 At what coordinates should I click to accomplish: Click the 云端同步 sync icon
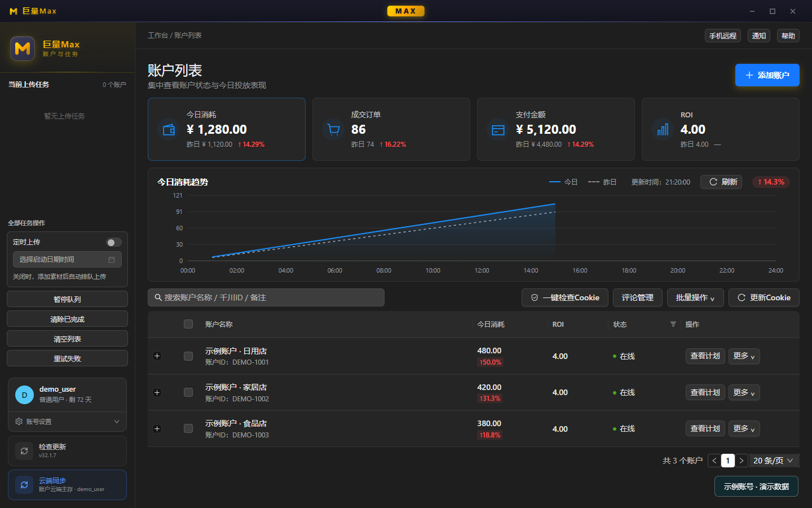coord(24,485)
